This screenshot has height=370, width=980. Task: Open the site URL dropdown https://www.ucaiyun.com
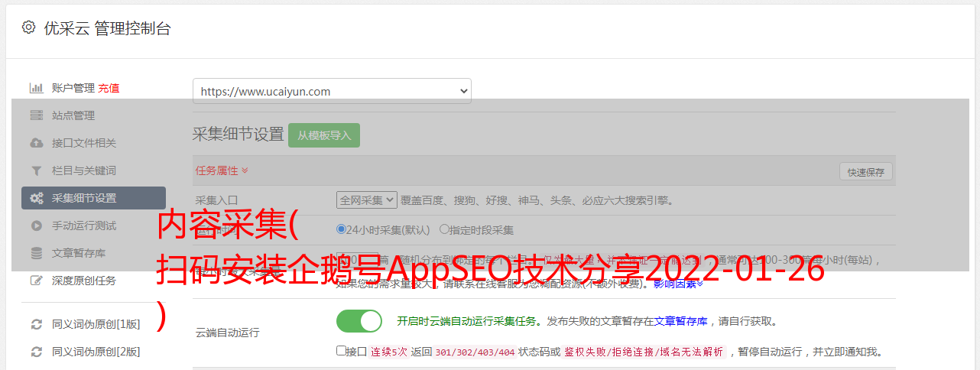332,91
